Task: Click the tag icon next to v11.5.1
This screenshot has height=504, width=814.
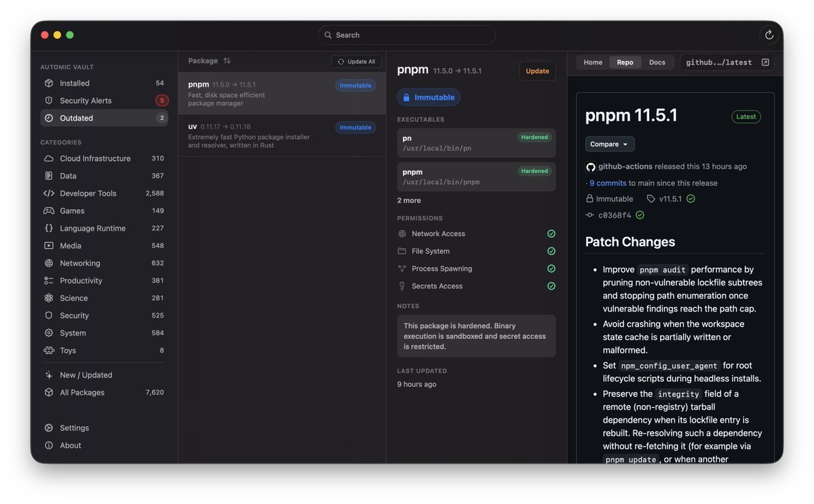Action: pyautogui.click(x=651, y=199)
